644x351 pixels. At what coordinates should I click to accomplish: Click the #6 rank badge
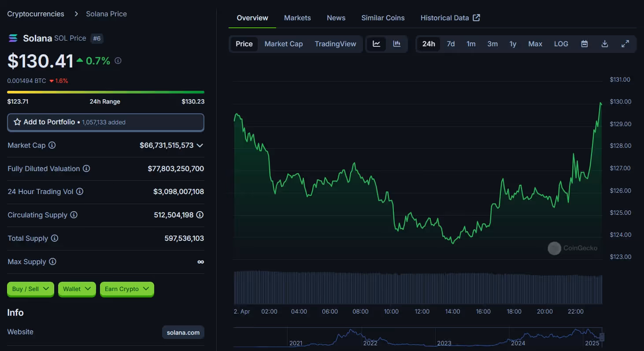(97, 38)
